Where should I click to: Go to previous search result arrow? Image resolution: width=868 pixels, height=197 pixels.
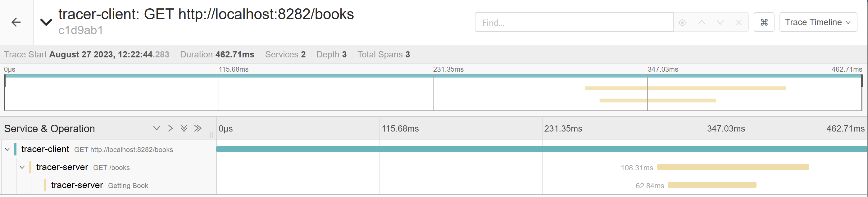pyautogui.click(x=702, y=23)
